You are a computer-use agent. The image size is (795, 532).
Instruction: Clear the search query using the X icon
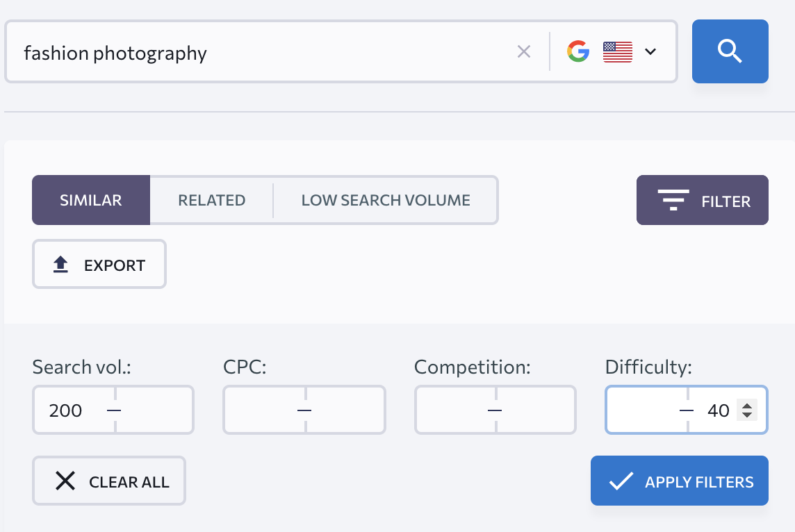click(x=523, y=51)
